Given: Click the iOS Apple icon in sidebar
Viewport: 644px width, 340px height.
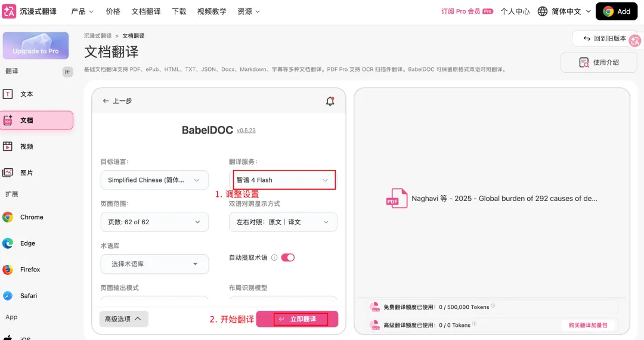Looking at the screenshot, I should pos(8,338).
